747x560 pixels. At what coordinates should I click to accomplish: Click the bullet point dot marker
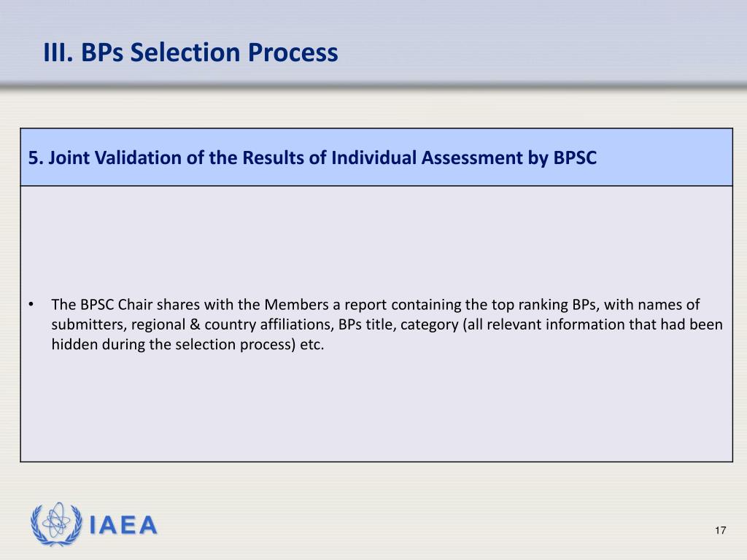(x=31, y=304)
